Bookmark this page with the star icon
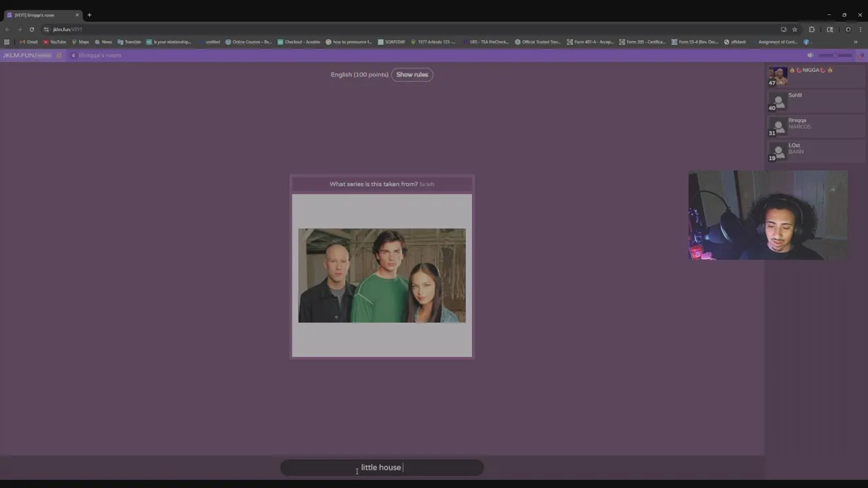 795,29
